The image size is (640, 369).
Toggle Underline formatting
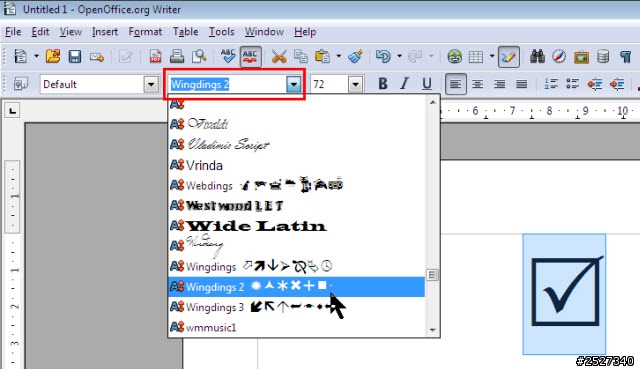tap(427, 84)
